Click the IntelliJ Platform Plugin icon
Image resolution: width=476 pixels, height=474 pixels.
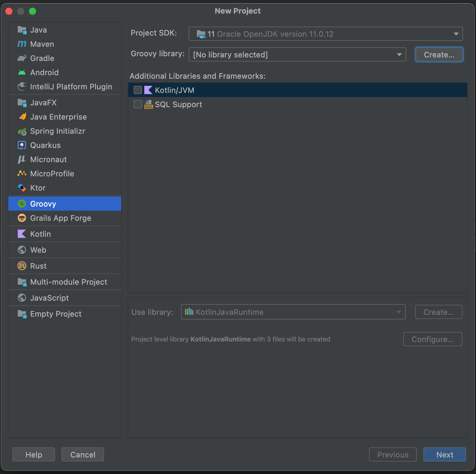(x=22, y=87)
